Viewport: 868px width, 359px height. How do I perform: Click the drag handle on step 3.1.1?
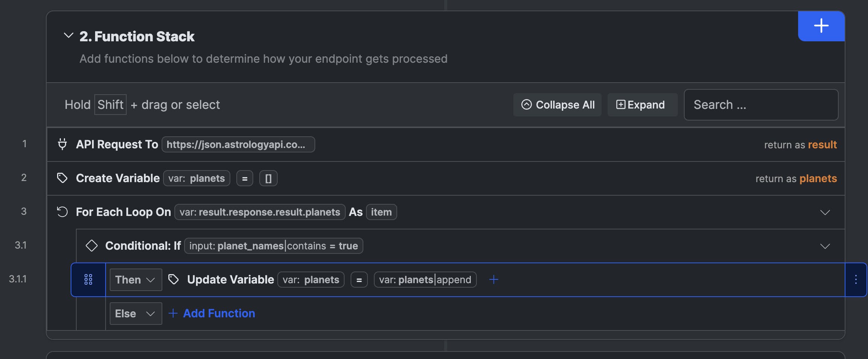pyautogui.click(x=88, y=279)
